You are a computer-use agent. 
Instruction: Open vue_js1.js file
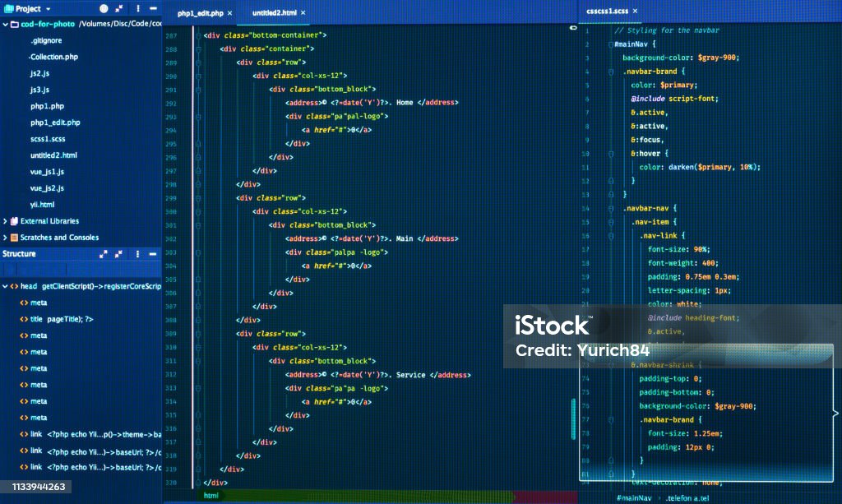point(47,172)
